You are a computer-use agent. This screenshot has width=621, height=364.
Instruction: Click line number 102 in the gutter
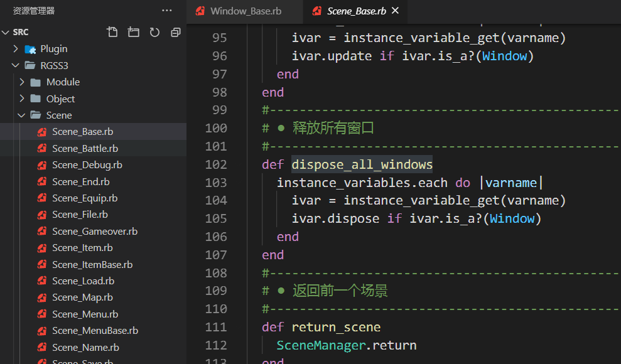click(x=216, y=164)
